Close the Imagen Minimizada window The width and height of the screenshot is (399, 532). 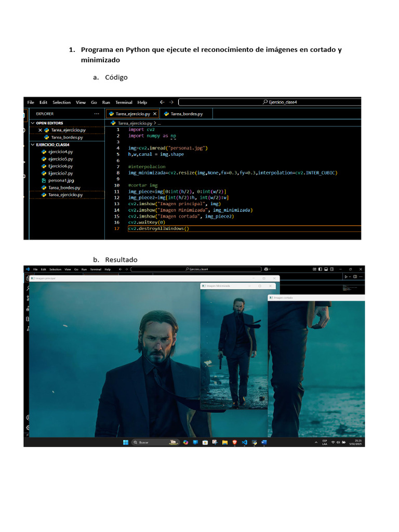(270, 286)
